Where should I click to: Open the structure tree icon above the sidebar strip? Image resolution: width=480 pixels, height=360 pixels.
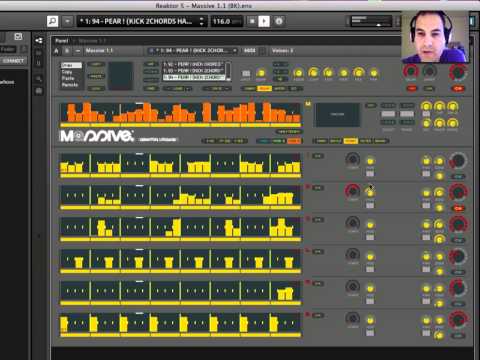[x=39, y=41]
